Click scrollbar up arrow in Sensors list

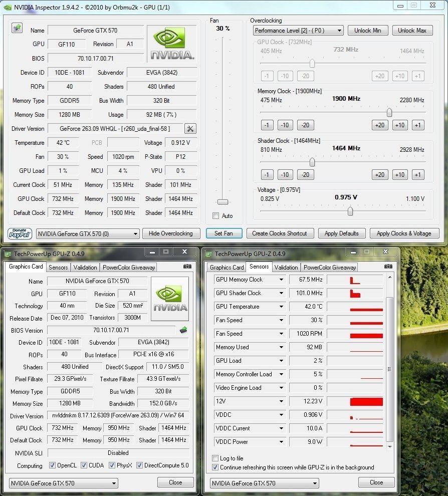tap(390, 277)
